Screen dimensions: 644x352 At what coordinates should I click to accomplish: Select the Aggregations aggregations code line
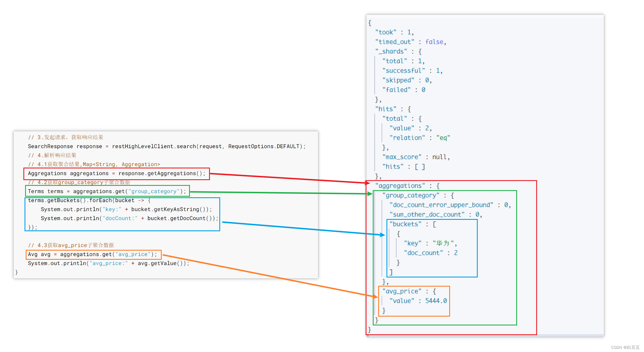[117, 174]
